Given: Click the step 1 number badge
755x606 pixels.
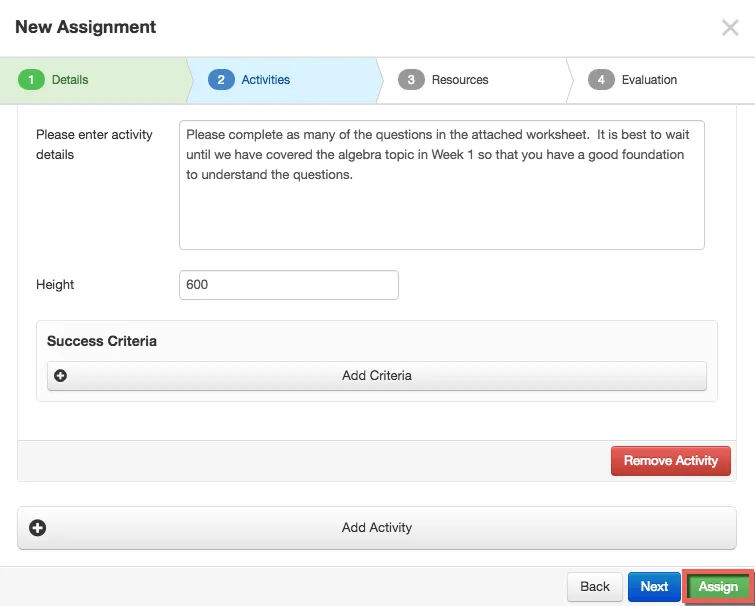Looking at the screenshot, I should (x=31, y=80).
